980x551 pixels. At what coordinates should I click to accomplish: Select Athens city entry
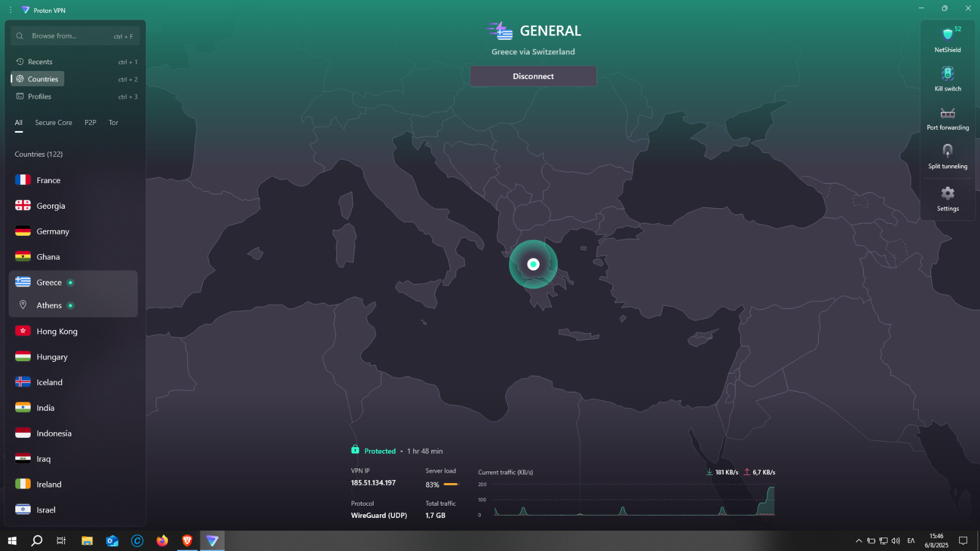[73, 305]
